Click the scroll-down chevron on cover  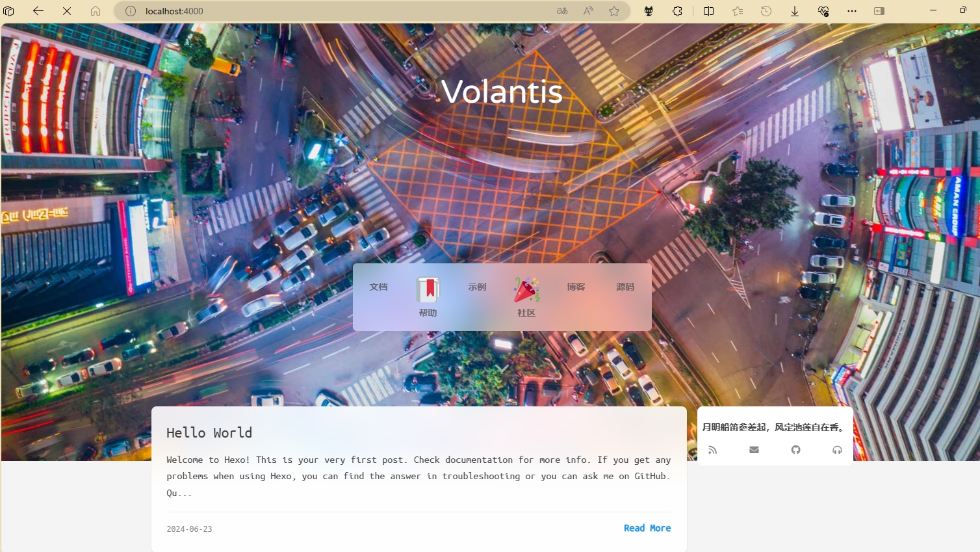[x=502, y=368]
